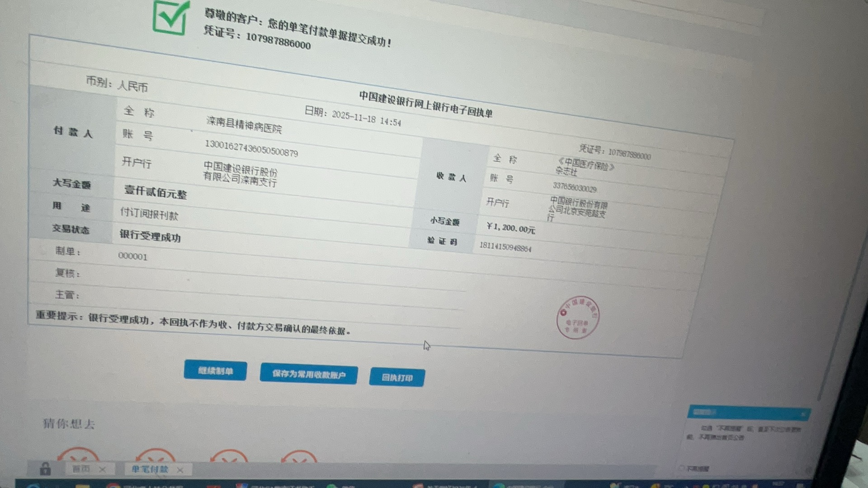Screen dimensions: 868x488
Task: Click the verification code 1811415094886 value
Action: point(505,247)
